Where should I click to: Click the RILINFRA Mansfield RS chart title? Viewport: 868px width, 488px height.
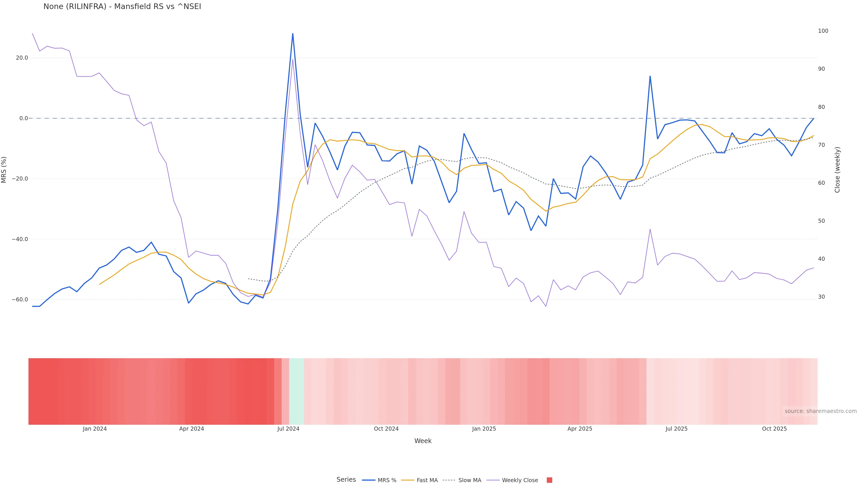(122, 6)
